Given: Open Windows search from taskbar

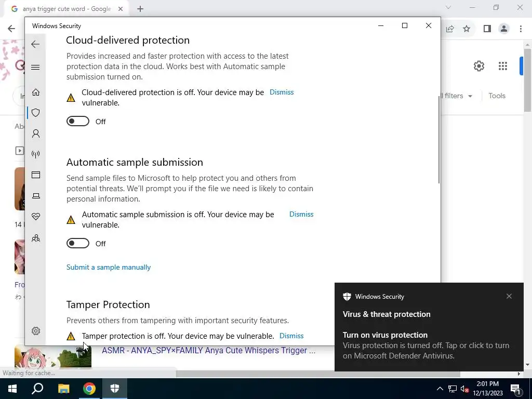Looking at the screenshot, I should (x=37, y=389).
